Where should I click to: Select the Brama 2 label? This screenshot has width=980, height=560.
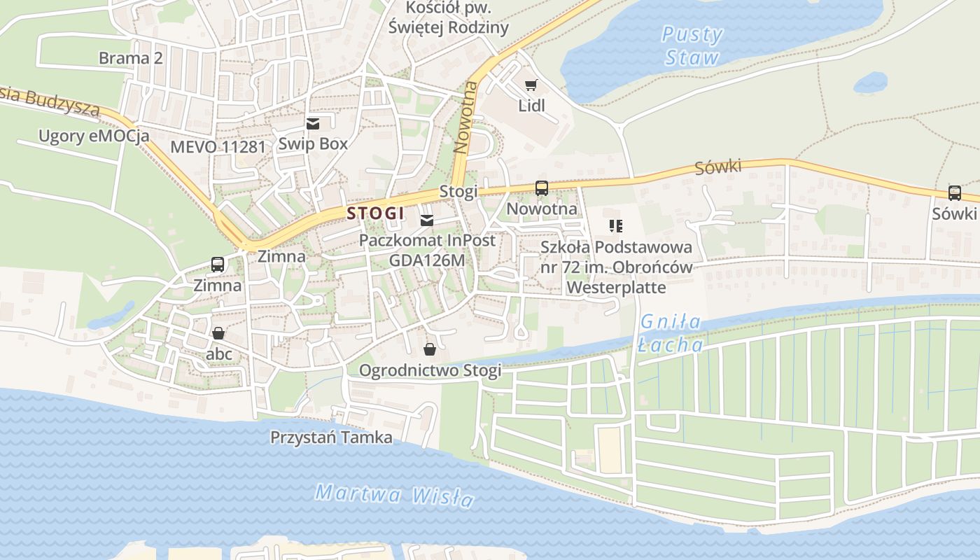131,57
